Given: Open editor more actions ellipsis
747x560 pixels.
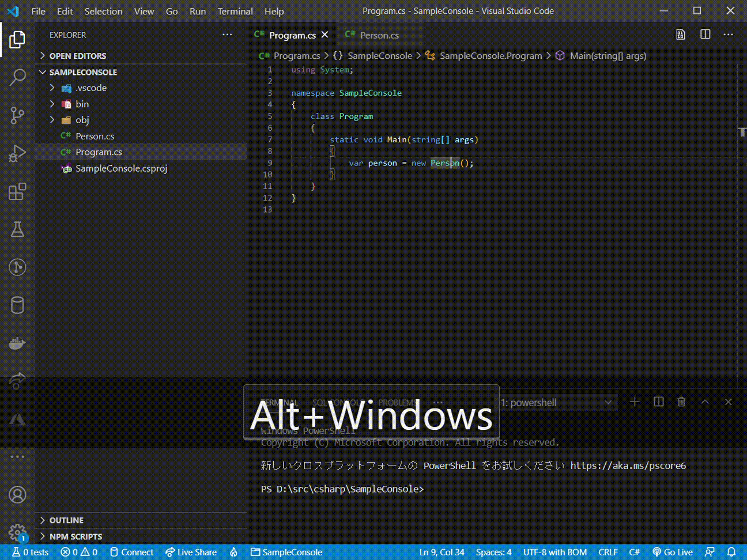Looking at the screenshot, I should pos(729,35).
